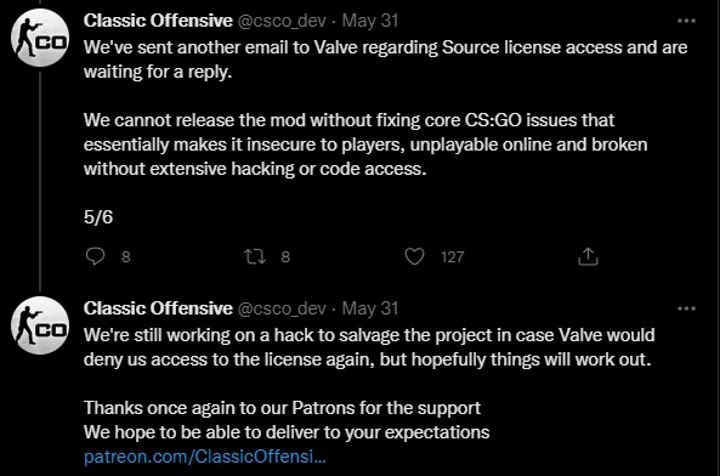This screenshot has height=476, width=720.
Task: Click the reply icon under the first tweet
Action: (x=96, y=257)
